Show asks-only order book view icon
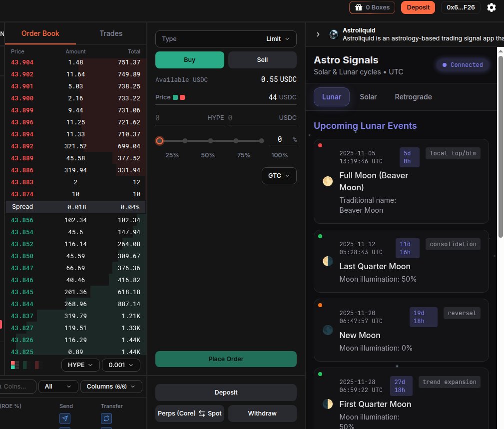The image size is (504, 429). tap(39, 365)
